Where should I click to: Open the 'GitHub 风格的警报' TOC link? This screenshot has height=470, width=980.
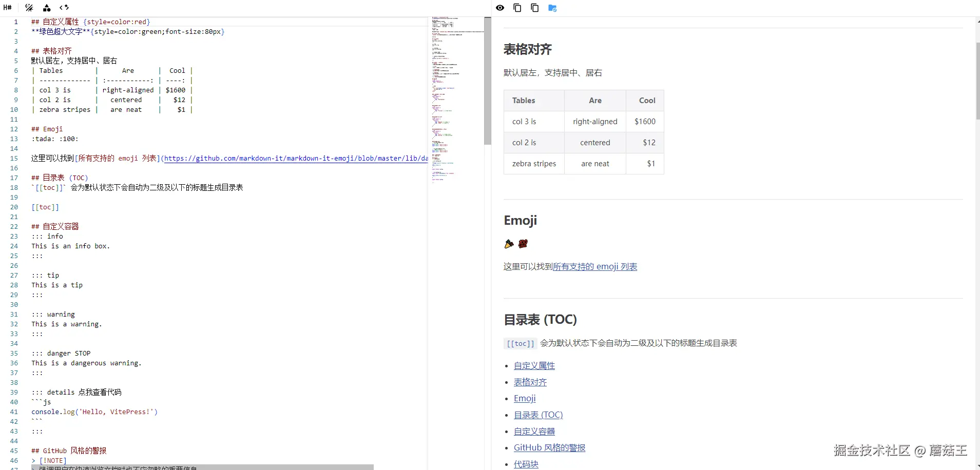click(x=550, y=448)
